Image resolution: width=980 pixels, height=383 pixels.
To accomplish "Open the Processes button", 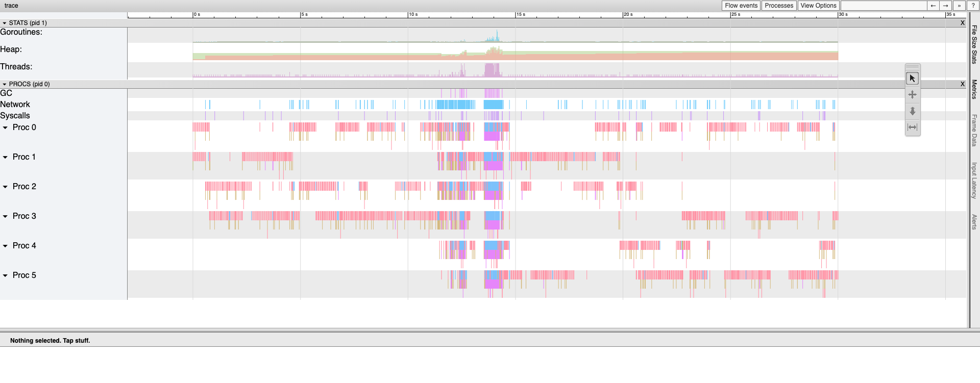I will point(779,6).
